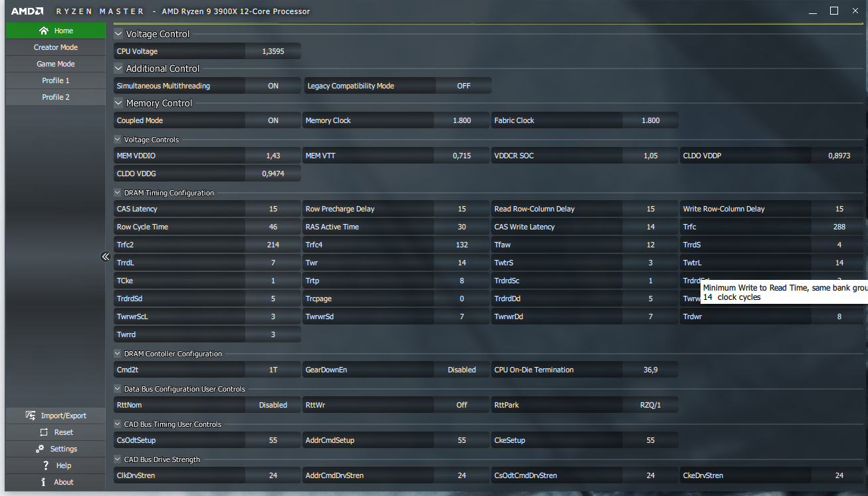Toggle Coupled Mode ON value
This screenshot has height=496, width=868.
tap(273, 120)
